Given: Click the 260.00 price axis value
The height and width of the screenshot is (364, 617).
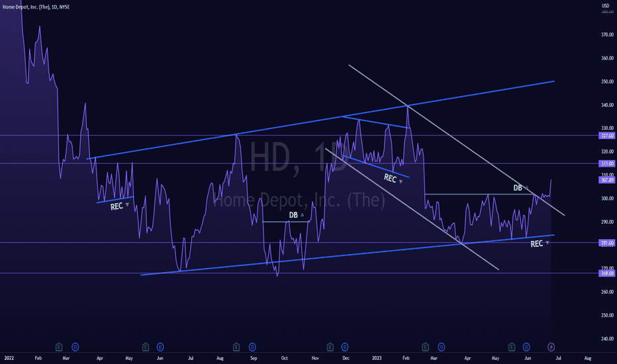Looking at the screenshot, I should click(x=607, y=292).
